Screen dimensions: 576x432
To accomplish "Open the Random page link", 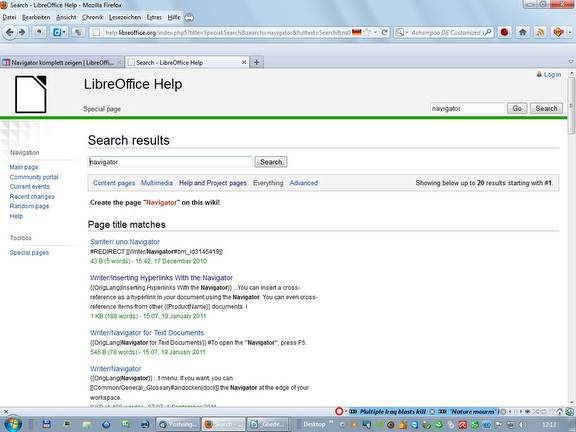I will tap(29, 206).
